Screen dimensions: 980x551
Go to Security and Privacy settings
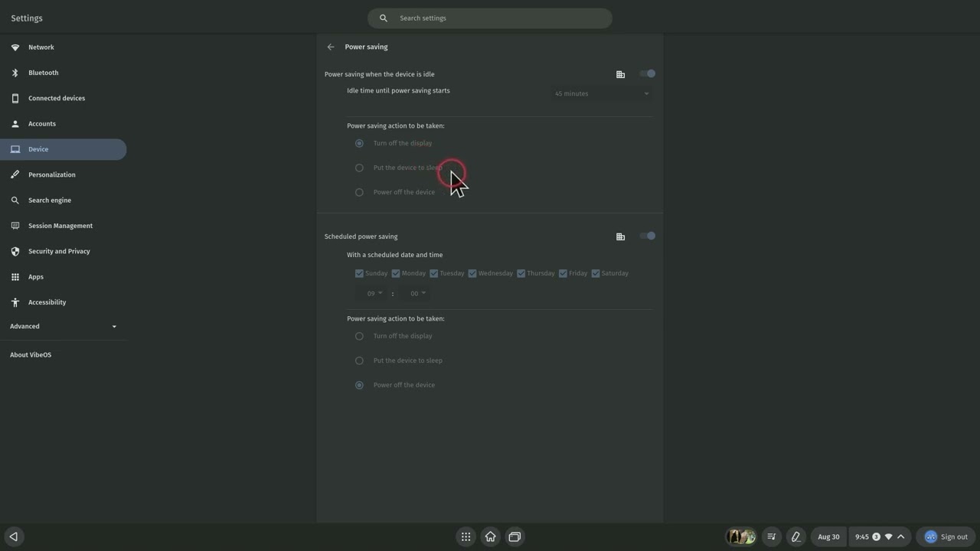point(59,251)
